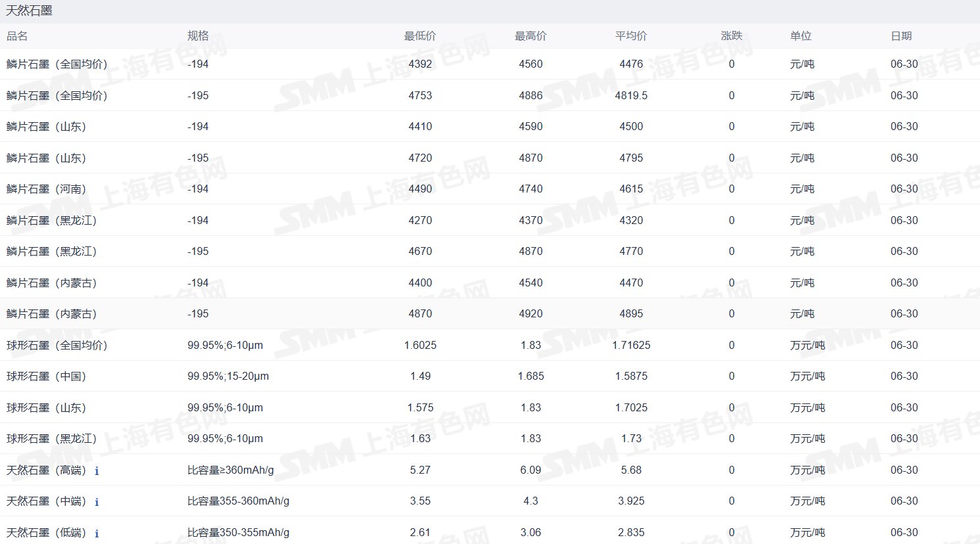Click the 最低价 column header
Image resolution: width=980 pixels, height=544 pixels.
point(420,36)
